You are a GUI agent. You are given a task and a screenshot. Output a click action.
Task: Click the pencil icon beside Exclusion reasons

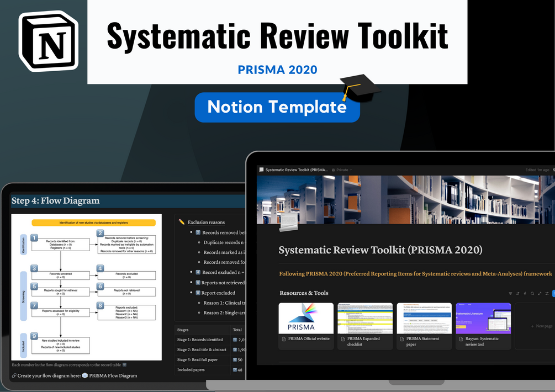coord(182,222)
